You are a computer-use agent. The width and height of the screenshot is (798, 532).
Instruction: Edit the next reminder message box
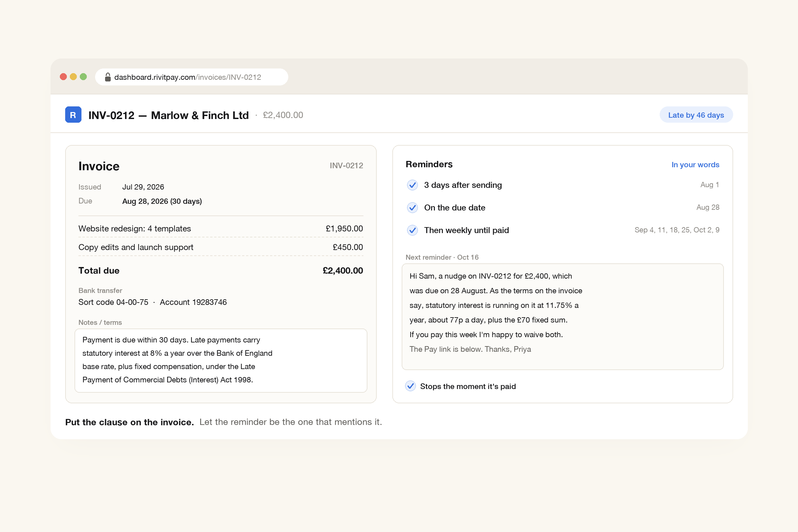(x=563, y=317)
